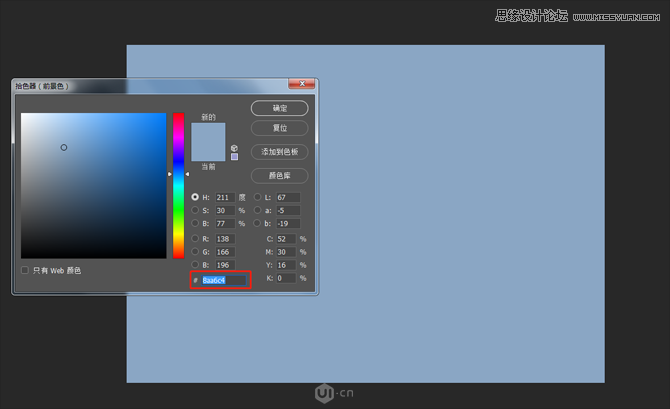
Task: Select the H (hue) radio button
Action: click(x=195, y=197)
